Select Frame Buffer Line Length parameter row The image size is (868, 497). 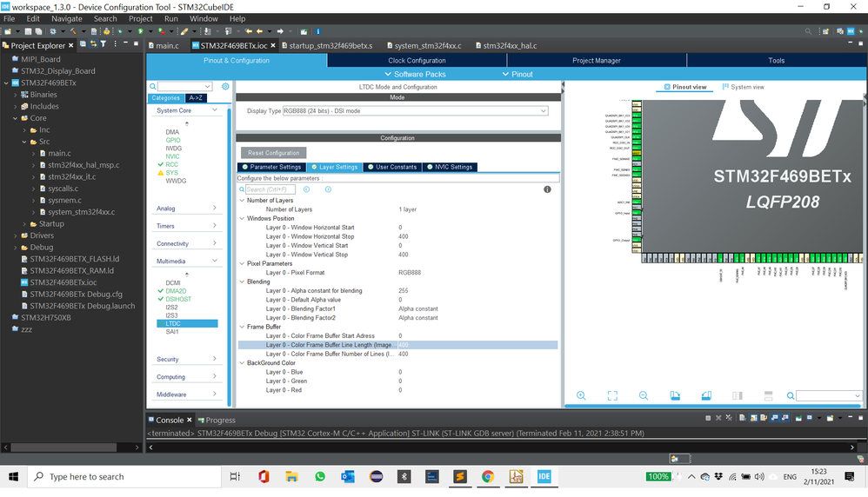pyautogui.click(x=397, y=345)
